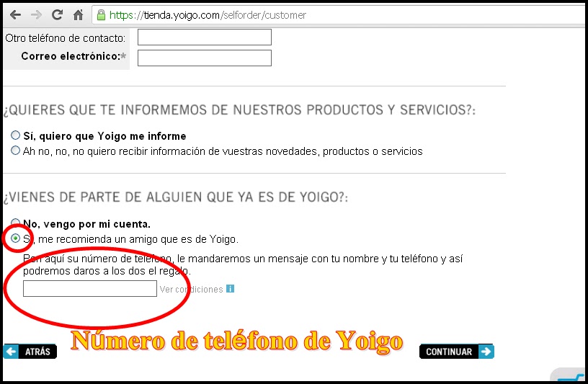Click the CONTINUAR button
588x384 pixels.
click(457, 352)
